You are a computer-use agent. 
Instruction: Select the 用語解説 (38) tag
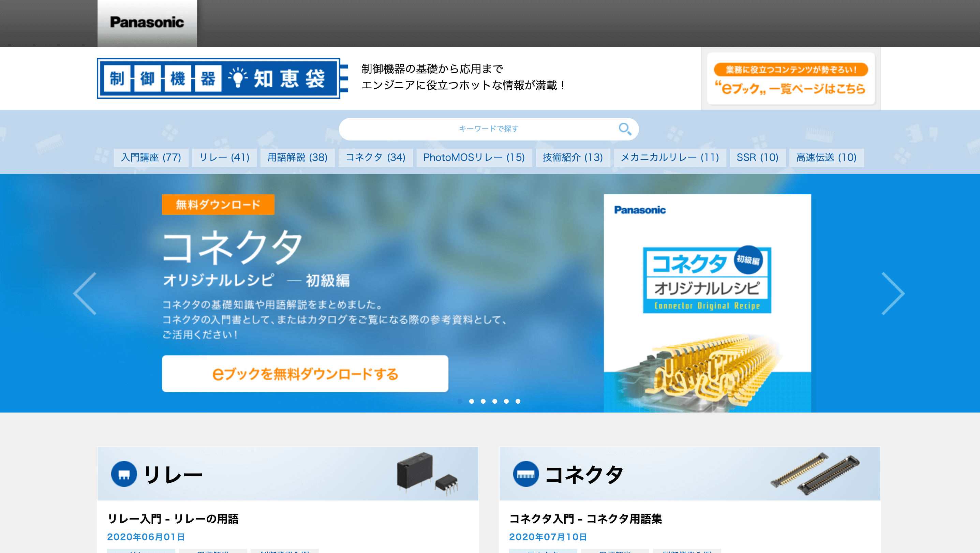click(x=297, y=158)
